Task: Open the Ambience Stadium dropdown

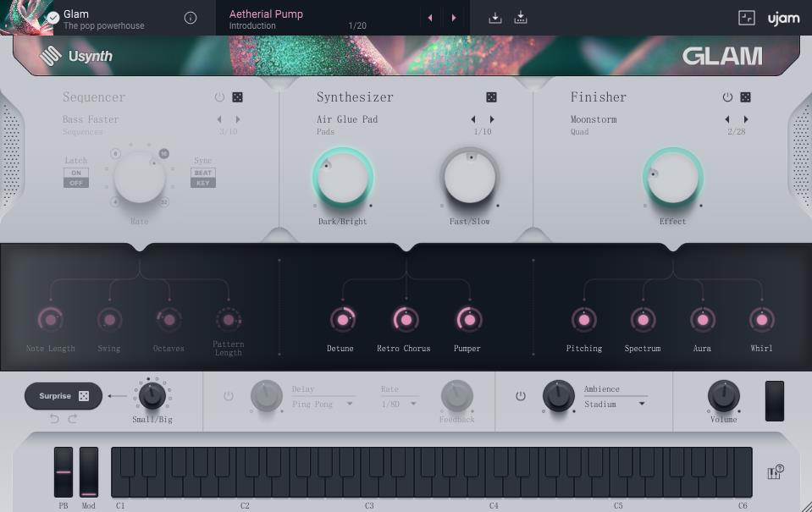Action: click(616, 404)
